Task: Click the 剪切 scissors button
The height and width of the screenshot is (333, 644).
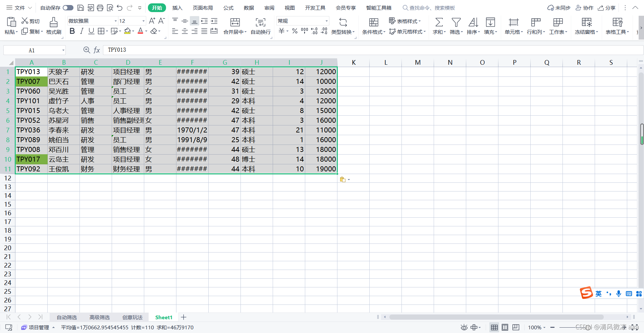Action: [x=31, y=21]
